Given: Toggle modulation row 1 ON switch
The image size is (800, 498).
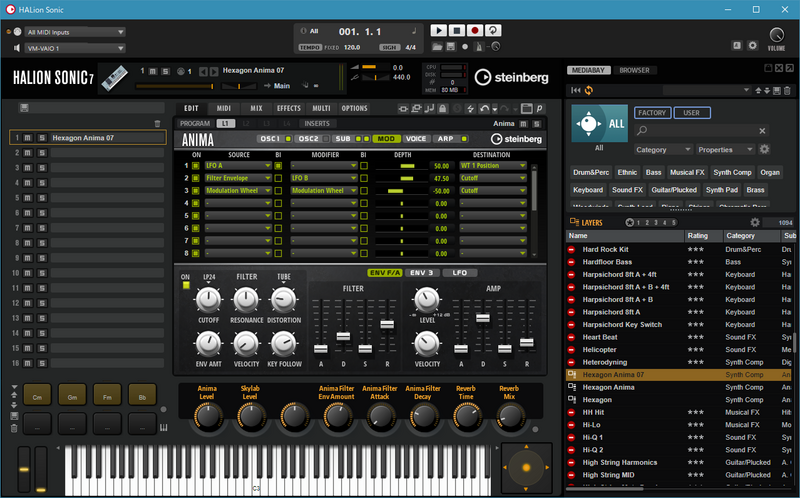Looking at the screenshot, I should pos(195,166).
